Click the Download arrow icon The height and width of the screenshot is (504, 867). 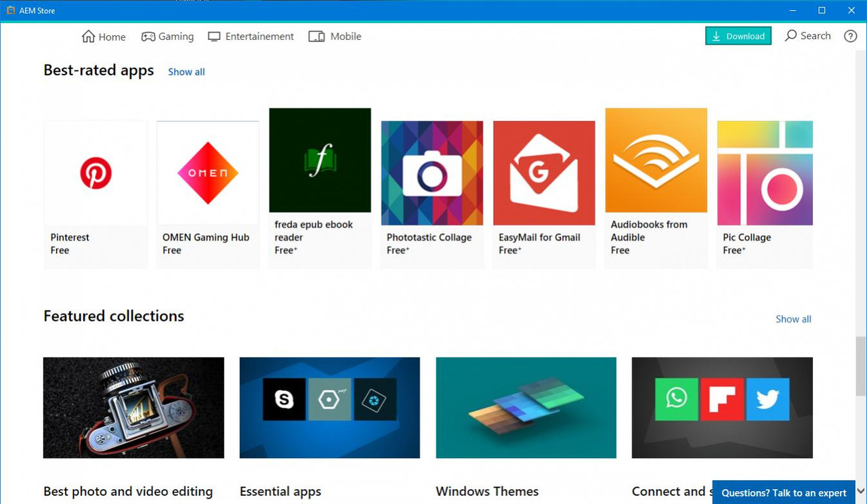point(716,37)
